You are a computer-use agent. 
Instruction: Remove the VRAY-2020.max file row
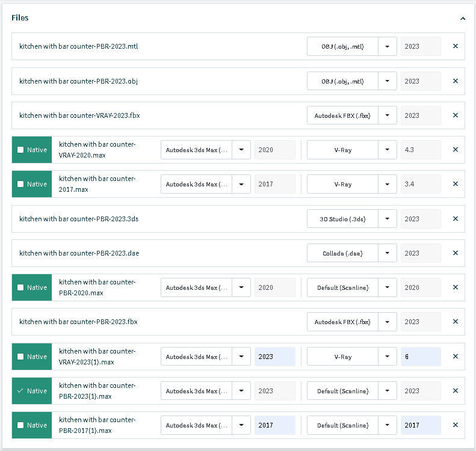(455, 150)
